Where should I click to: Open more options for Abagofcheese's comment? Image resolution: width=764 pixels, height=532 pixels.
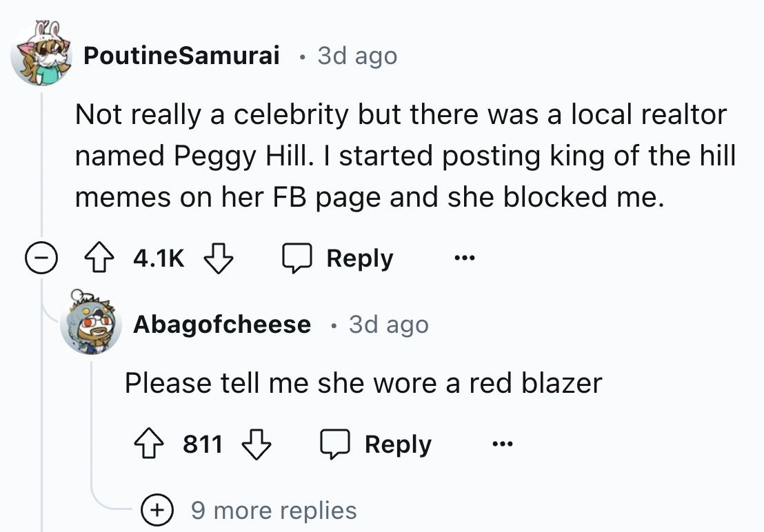click(x=501, y=445)
